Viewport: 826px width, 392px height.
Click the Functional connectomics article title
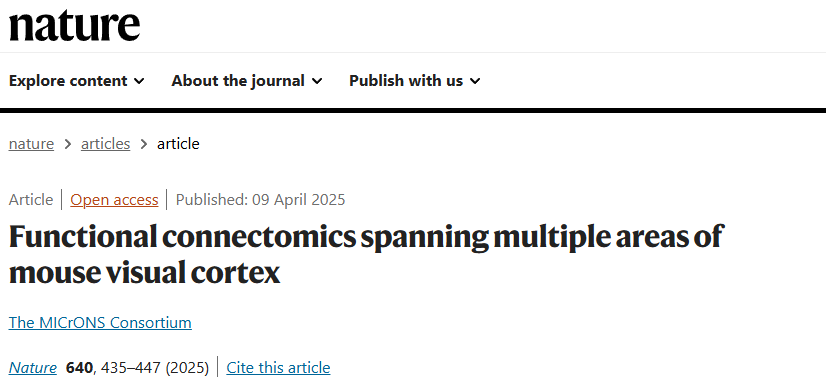pyautogui.click(x=367, y=254)
